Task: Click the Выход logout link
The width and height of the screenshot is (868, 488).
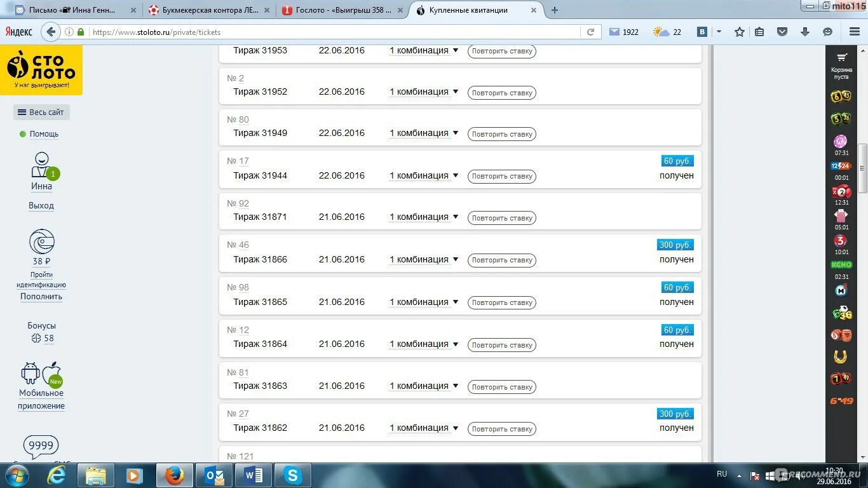Action: point(41,206)
